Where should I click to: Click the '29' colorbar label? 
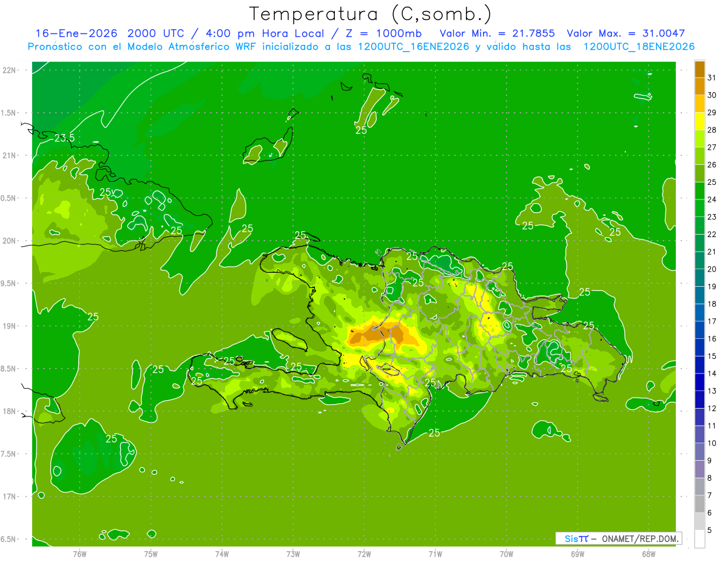(x=712, y=113)
